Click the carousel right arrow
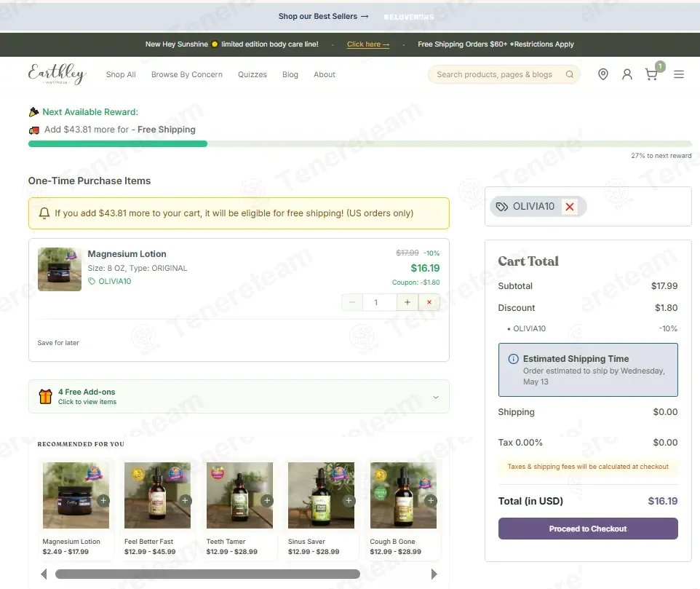The height and width of the screenshot is (589, 700). tap(434, 574)
